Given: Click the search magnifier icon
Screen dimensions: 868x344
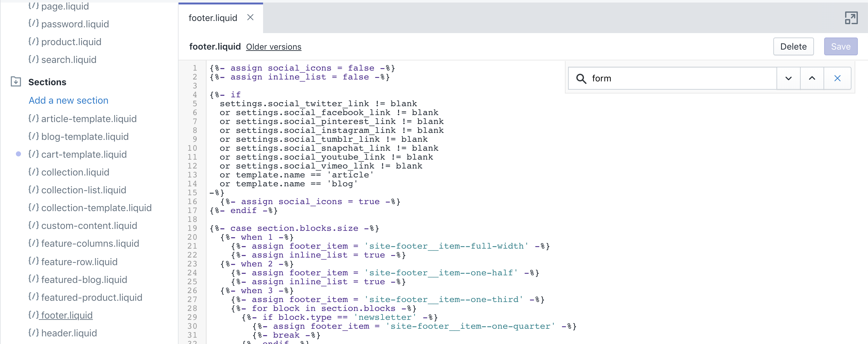Looking at the screenshot, I should [x=581, y=79].
